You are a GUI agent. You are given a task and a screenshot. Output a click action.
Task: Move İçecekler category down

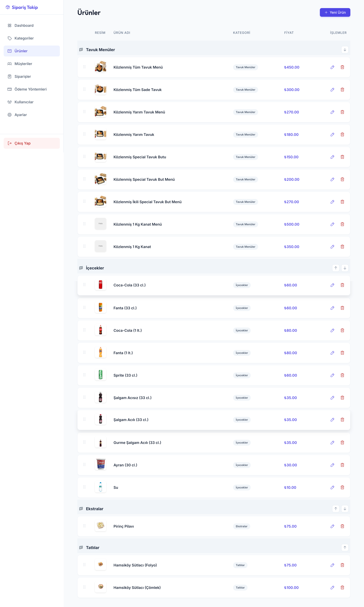[345, 268]
